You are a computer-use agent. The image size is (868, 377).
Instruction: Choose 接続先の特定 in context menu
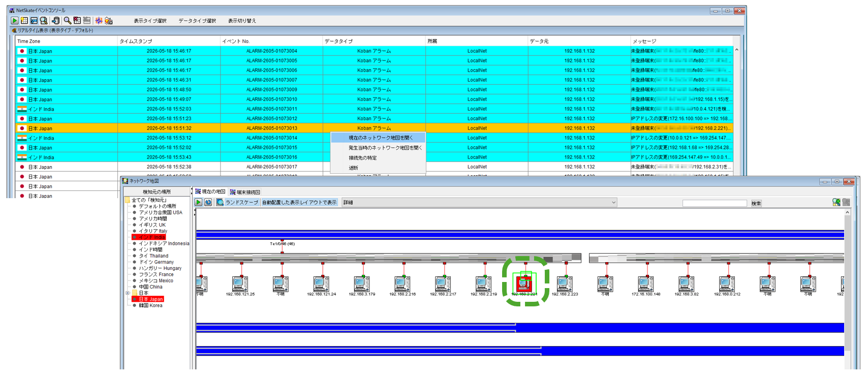pyautogui.click(x=378, y=158)
